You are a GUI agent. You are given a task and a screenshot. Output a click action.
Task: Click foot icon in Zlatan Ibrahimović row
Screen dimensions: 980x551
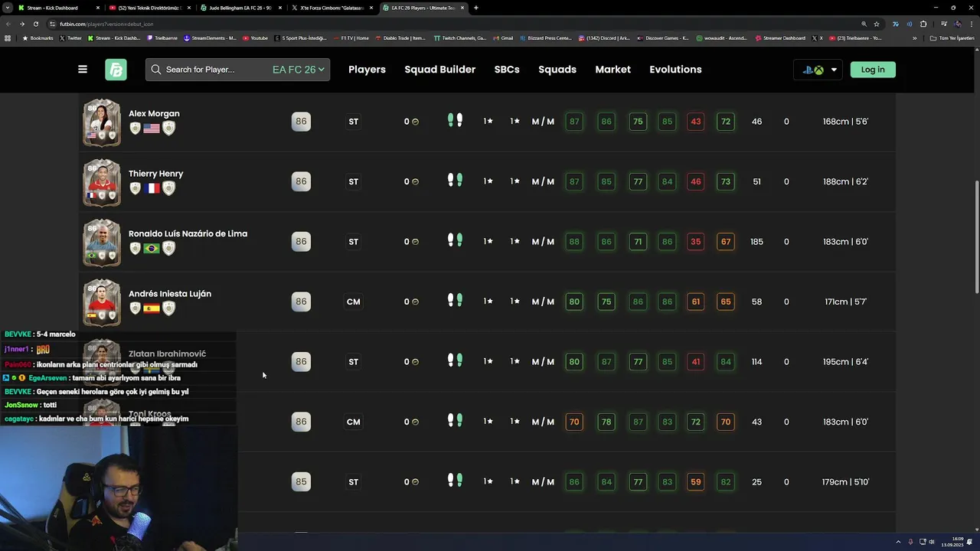(455, 361)
